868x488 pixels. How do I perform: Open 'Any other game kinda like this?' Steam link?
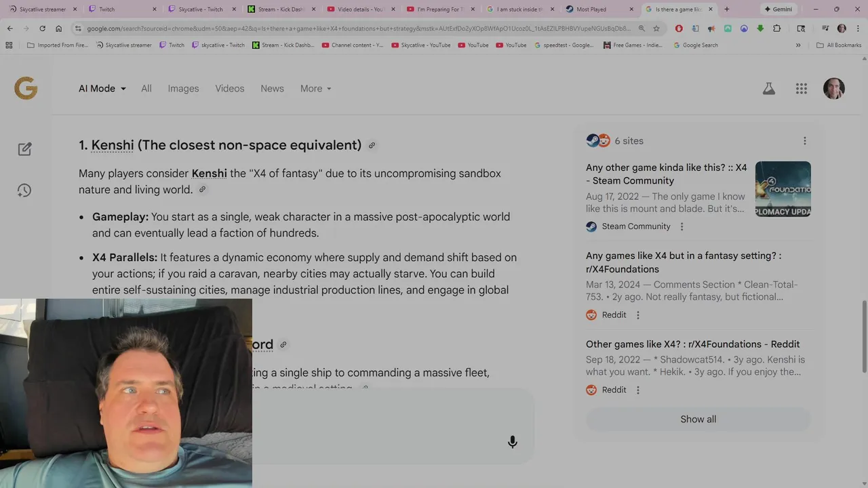(x=667, y=174)
